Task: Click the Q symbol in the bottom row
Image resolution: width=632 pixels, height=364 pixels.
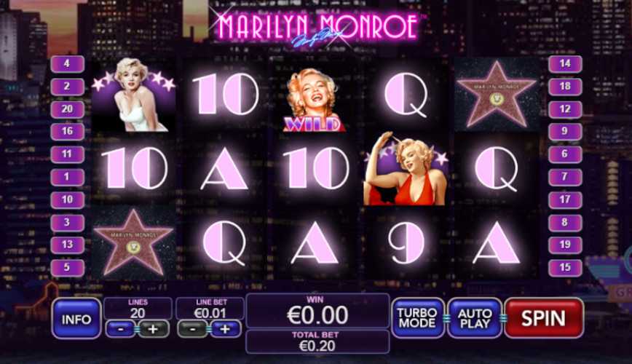Action: pyautogui.click(x=224, y=243)
